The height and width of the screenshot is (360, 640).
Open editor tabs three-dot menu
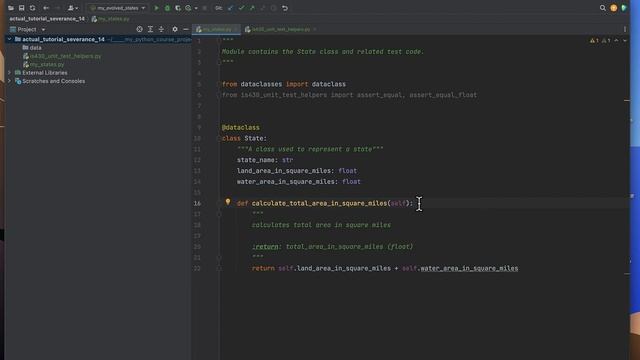625,29
